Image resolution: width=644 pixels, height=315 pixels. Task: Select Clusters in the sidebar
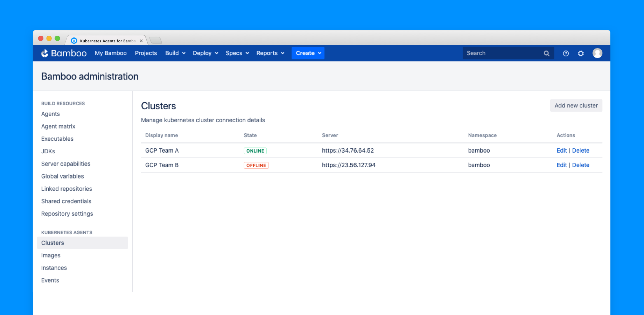point(83,243)
